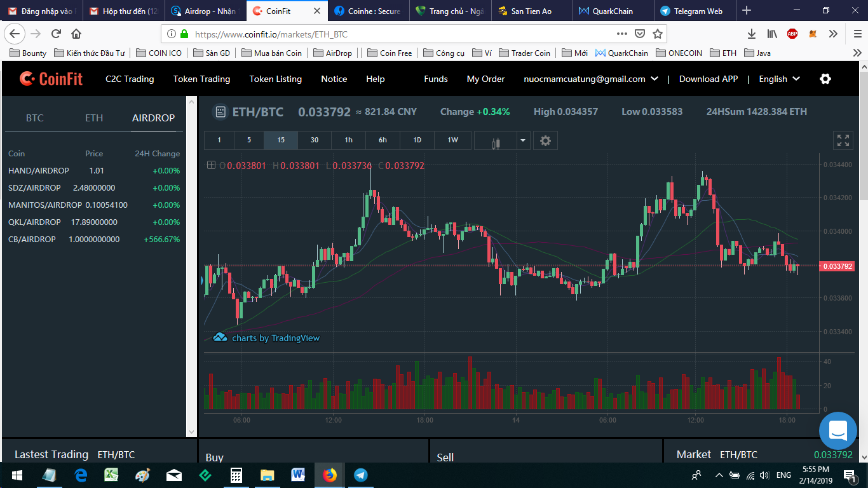
Task: Switch to the BTC market tab
Action: point(35,118)
